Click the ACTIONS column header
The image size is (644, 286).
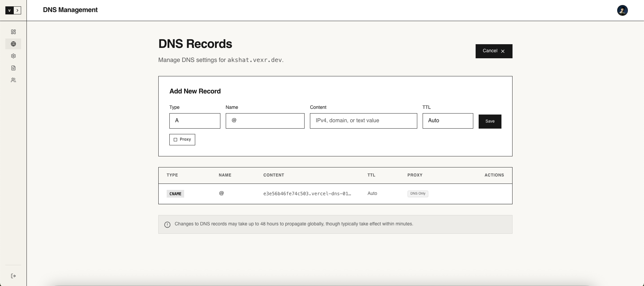[494, 175]
